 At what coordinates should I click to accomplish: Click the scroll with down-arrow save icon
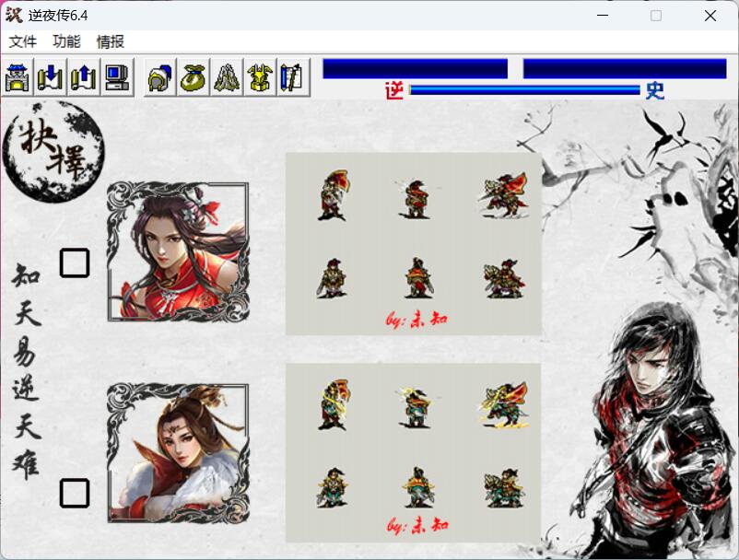(x=51, y=77)
